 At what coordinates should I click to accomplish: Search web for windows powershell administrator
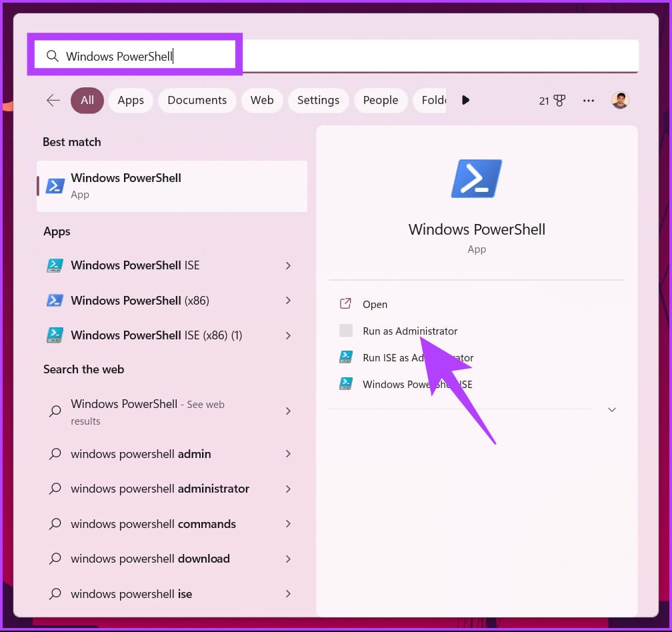[x=172, y=489]
